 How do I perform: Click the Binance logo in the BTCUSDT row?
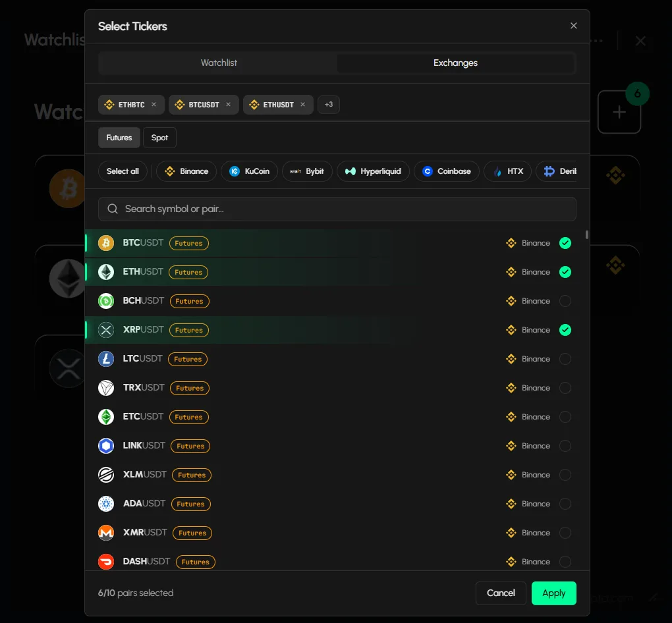pyautogui.click(x=511, y=243)
